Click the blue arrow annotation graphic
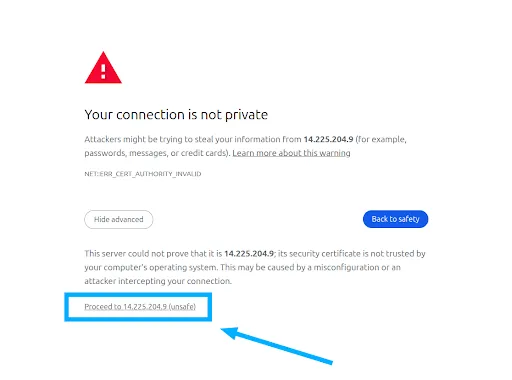The height and width of the screenshot is (380, 512). (x=276, y=346)
